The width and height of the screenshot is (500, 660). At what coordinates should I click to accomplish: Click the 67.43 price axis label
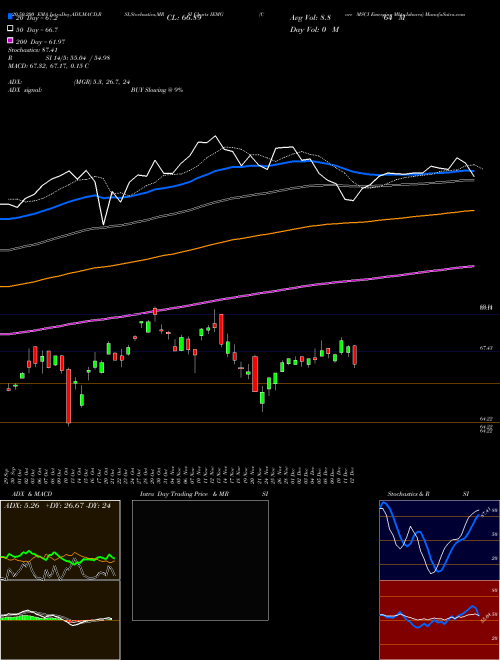pyautogui.click(x=486, y=348)
